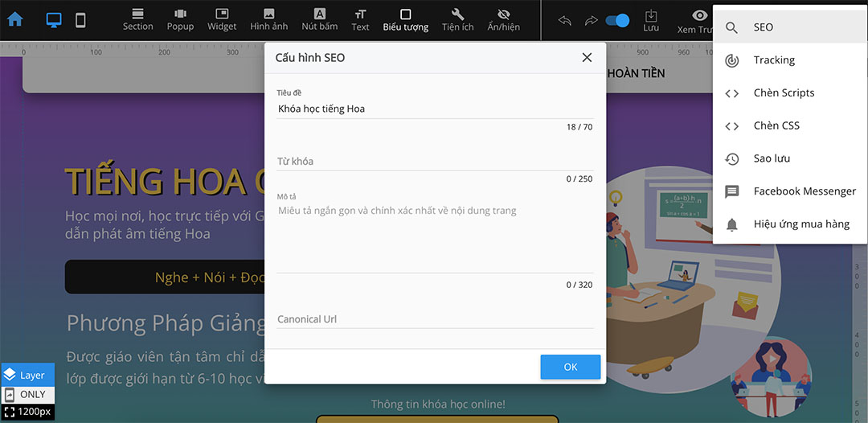The height and width of the screenshot is (423, 868).
Task: Switch to desktop view mode
Action: [x=54, y=20]
